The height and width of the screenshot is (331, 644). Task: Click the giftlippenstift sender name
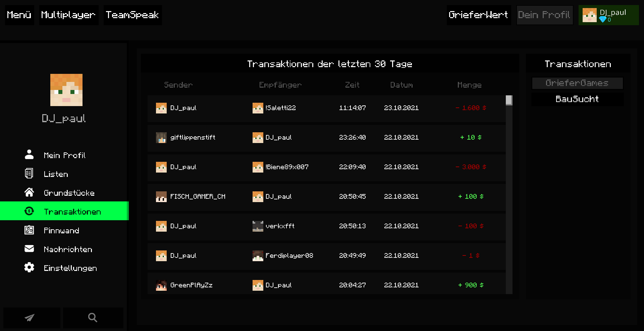(193, 137)
